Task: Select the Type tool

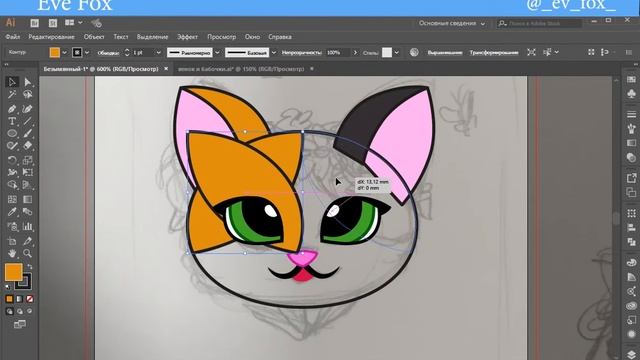Action: [x=12, y=121]
